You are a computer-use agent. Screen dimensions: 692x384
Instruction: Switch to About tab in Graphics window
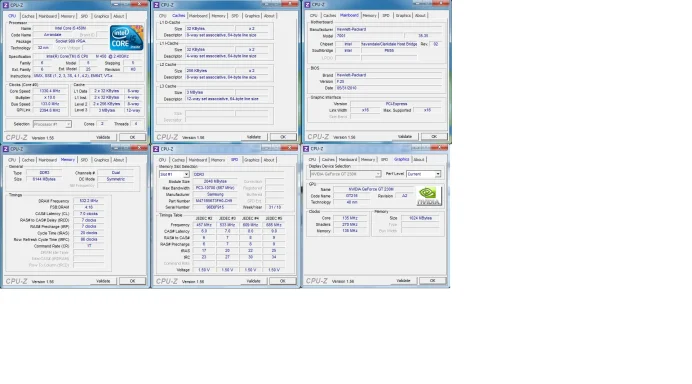[x=419, y=159]
